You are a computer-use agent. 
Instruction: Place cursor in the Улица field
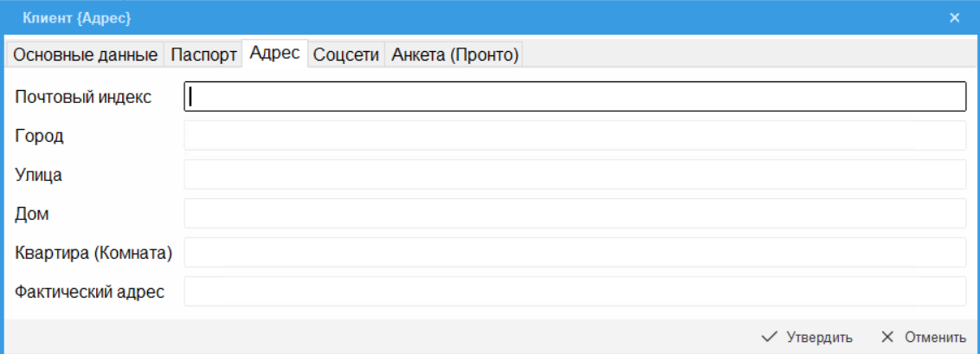click(575, 175)
